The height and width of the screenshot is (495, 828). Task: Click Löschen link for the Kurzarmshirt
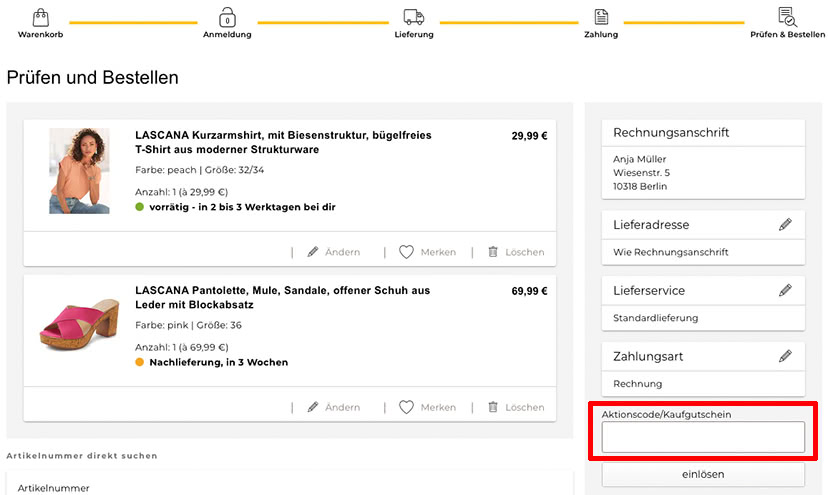[524, 252]
